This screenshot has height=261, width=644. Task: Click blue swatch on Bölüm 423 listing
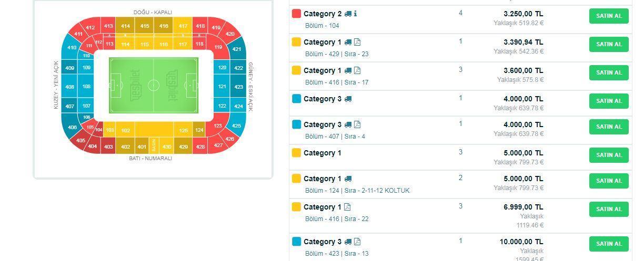pyautogui.click(x=296, y=242)
